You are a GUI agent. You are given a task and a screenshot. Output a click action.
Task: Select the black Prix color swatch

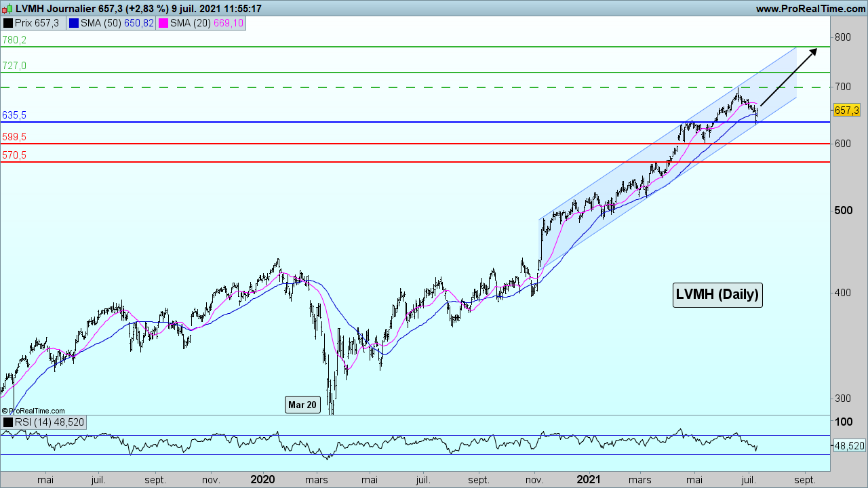tap(7, 23)
